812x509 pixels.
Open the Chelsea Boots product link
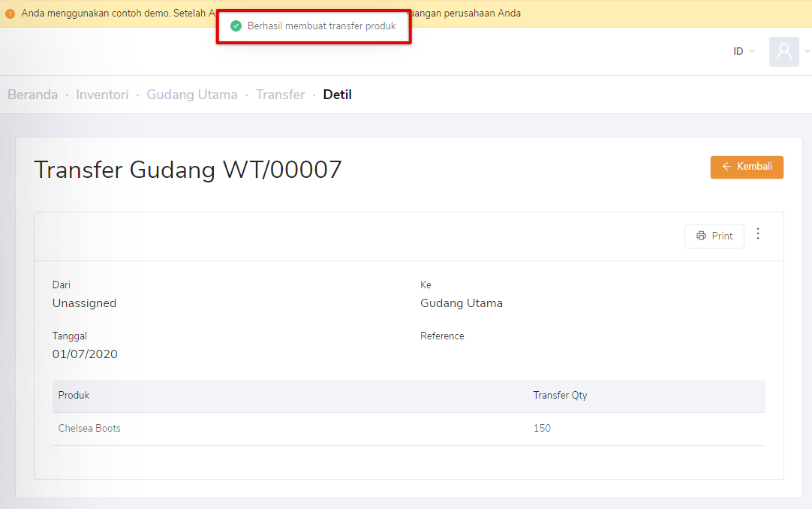pyautogui.click(x=89, y=428)
